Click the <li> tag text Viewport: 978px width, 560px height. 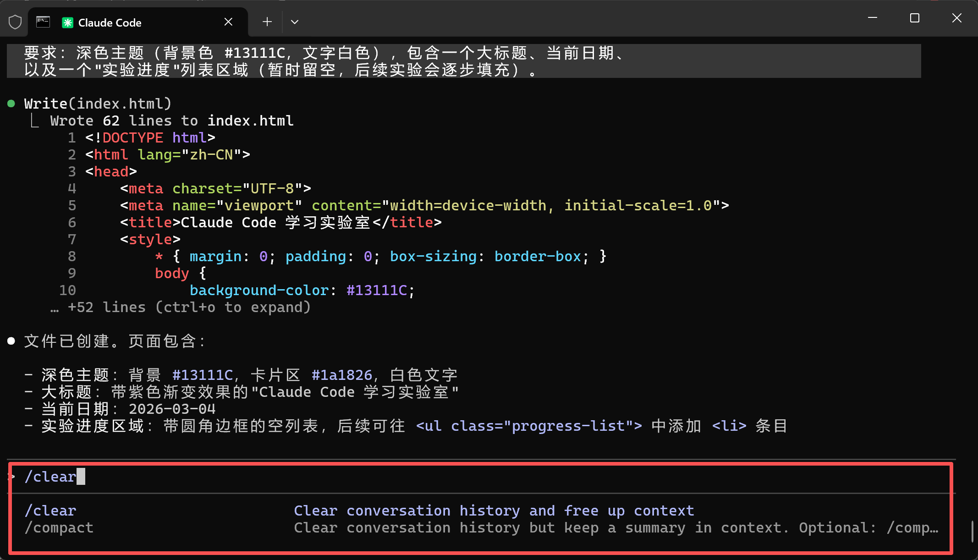729,426
